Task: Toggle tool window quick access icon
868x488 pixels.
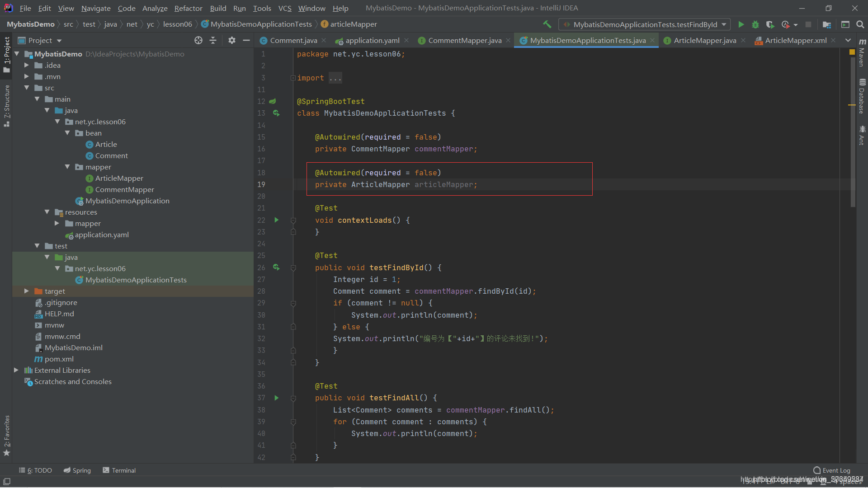Action: pos(7,482)
